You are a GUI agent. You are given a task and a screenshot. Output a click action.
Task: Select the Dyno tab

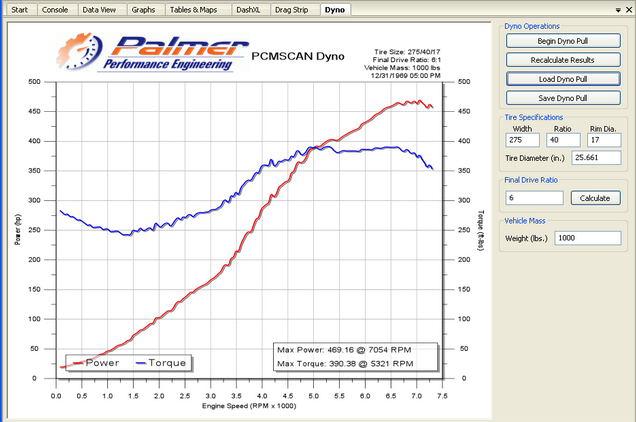[x=335, y=10]
